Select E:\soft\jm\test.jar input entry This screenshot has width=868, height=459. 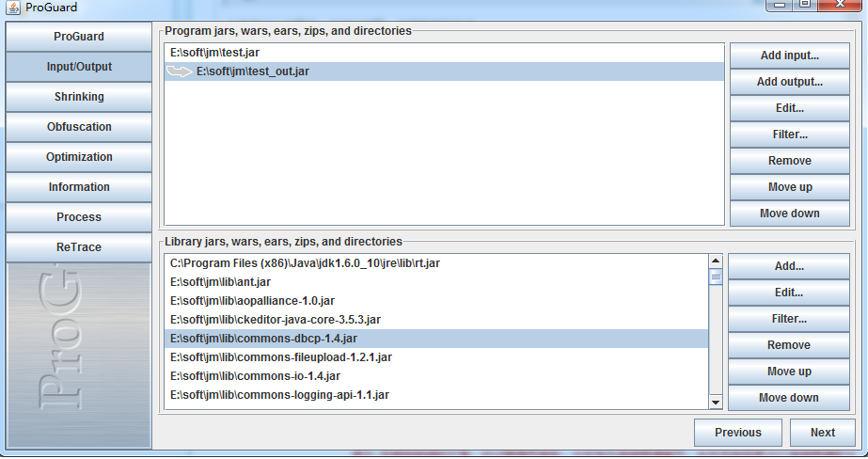click(444, 53)
